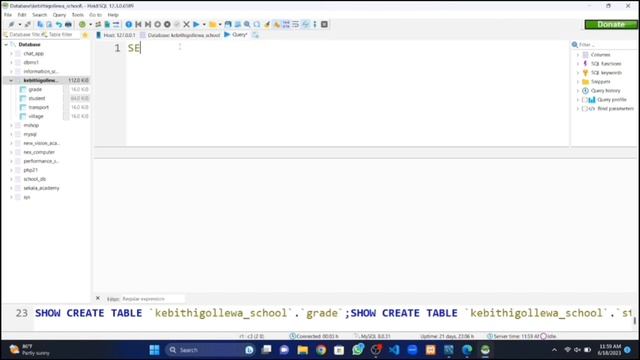Screen dimensions: 640x360
Task: Click in the Regular expression filter input
Action: (153, 299)
